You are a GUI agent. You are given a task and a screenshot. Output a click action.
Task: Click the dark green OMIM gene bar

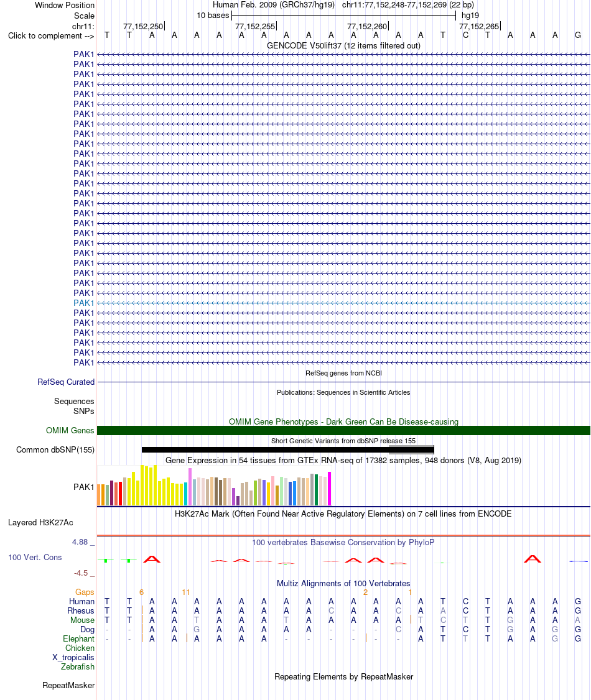pos(343,430)
